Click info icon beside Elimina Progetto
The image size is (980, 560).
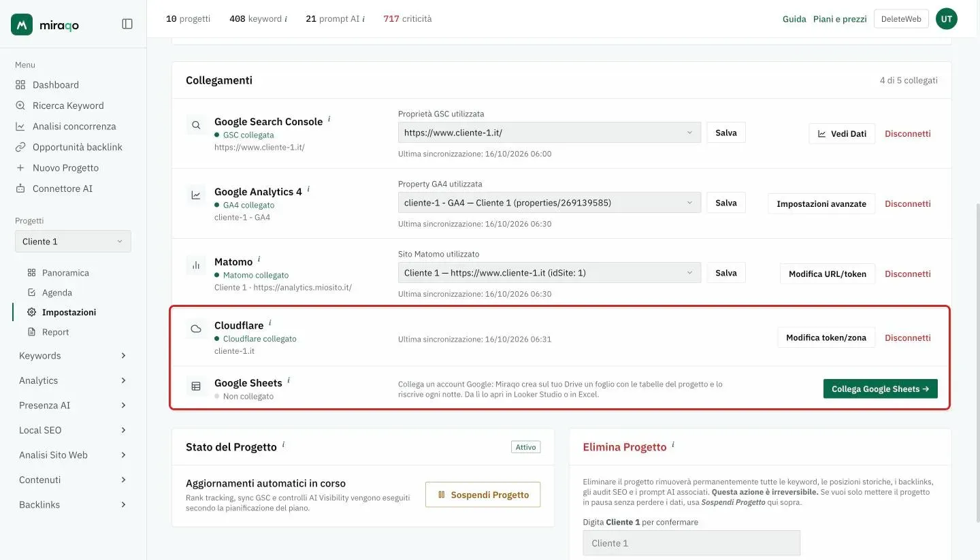pos(673,444)
